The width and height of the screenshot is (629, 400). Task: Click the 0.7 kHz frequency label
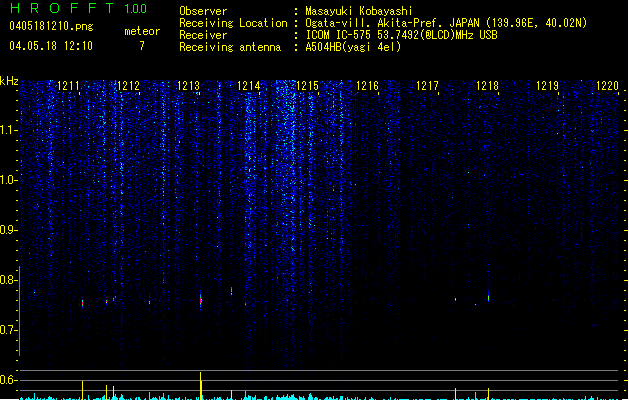(x=8, y=330)
